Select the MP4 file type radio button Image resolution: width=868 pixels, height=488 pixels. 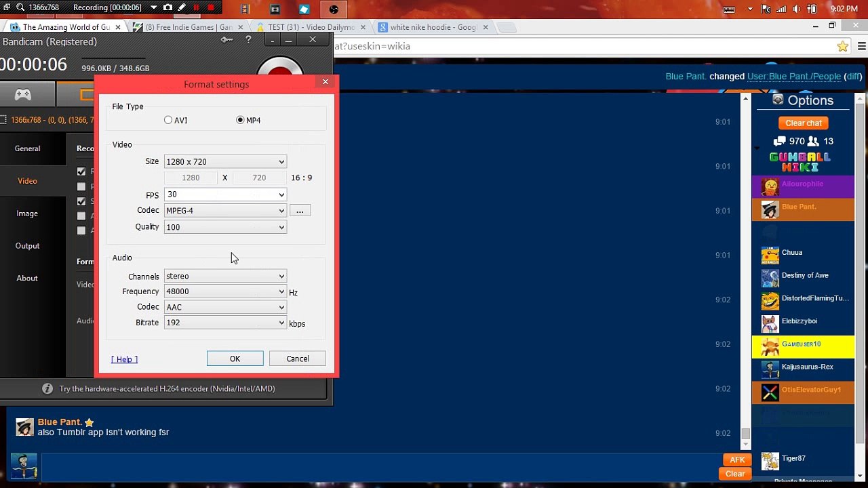[240, 120]
